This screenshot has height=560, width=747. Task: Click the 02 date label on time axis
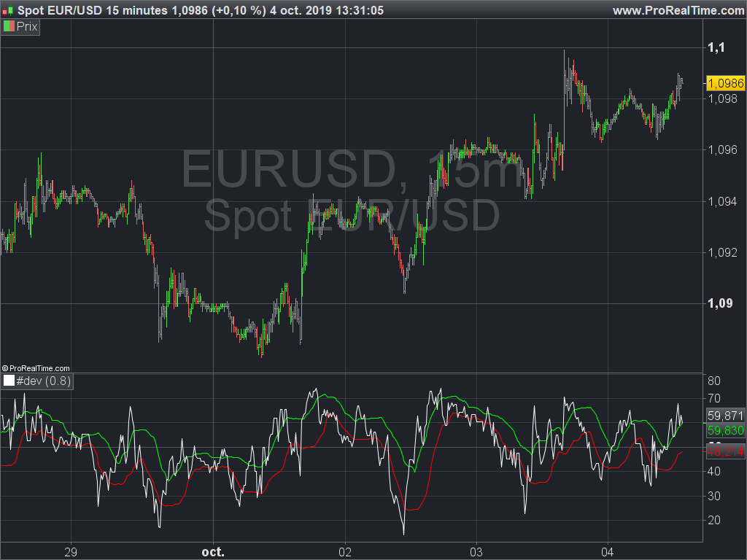click(345, 553)
